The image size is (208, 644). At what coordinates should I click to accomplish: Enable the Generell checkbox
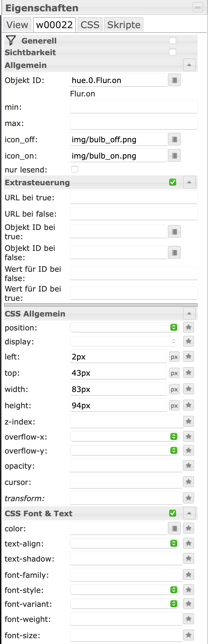point(173,41)
